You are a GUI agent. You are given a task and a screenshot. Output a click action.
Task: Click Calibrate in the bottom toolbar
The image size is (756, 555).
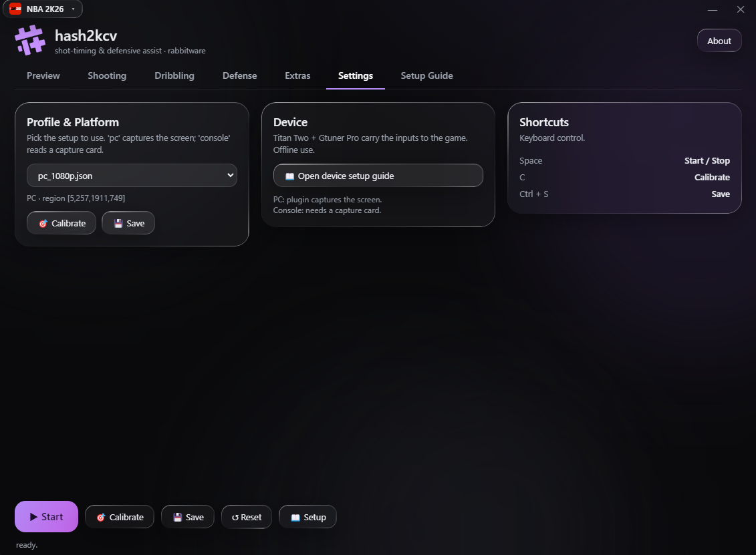pos(120,517)
